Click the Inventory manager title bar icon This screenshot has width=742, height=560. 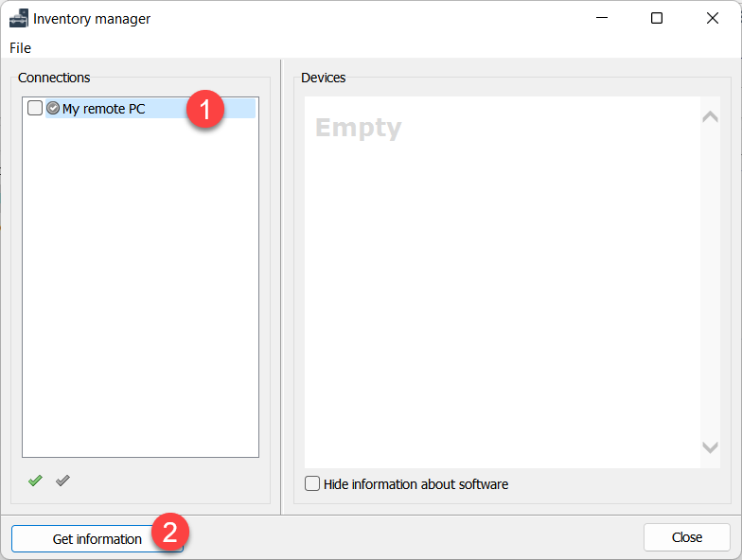click(x=19, y=18)
